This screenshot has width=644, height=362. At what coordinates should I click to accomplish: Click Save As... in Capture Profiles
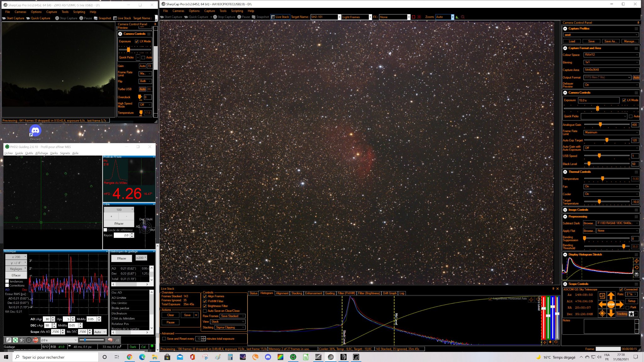610,41
